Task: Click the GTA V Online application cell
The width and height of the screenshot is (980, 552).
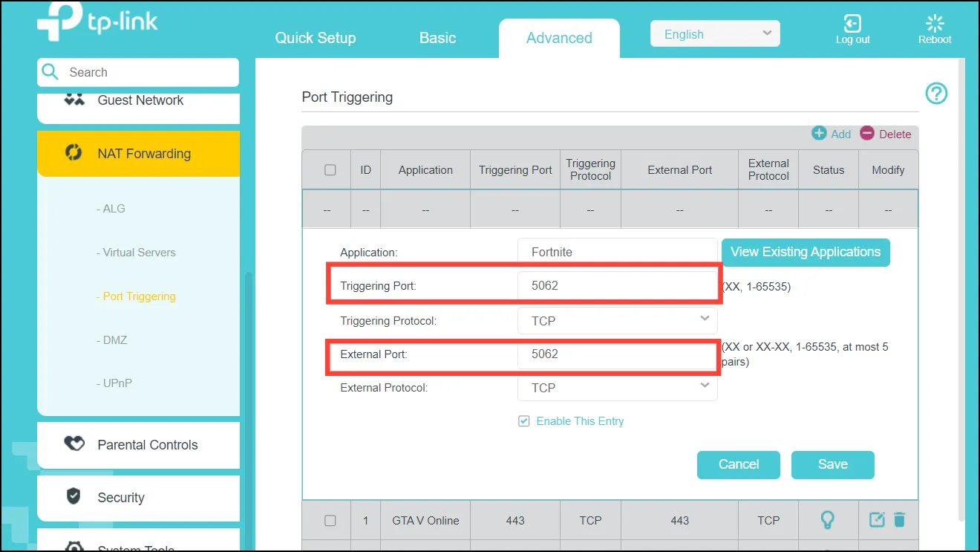Action: (425, 521)
